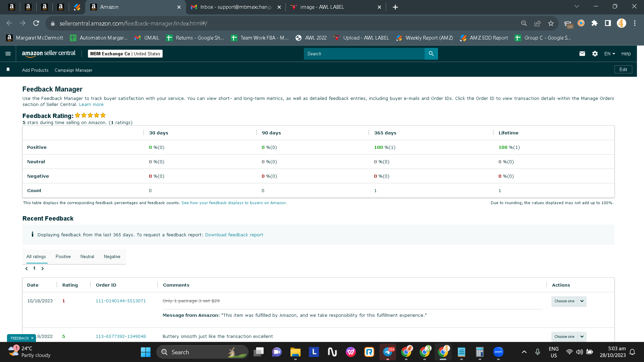Select the All ratings tab

point(36,257)
